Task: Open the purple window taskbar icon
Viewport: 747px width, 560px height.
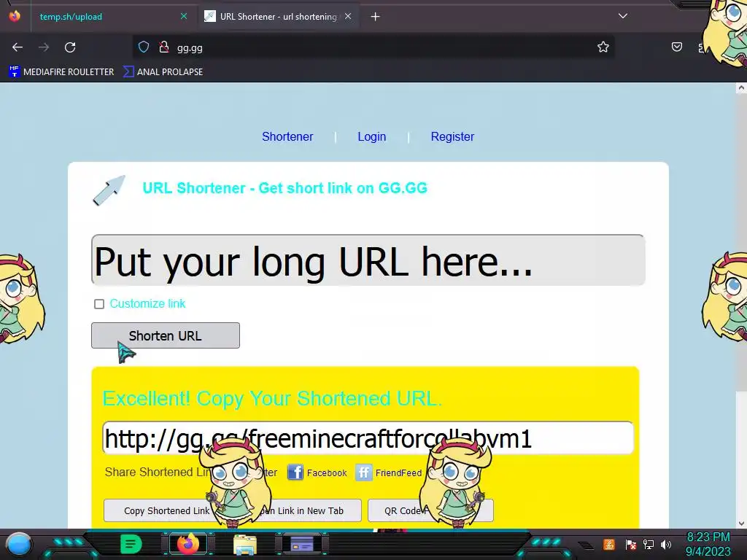Action: tap(302, 544)
